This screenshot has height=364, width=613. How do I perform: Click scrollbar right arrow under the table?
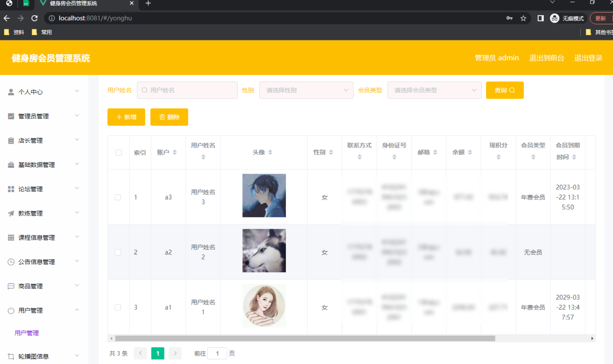pyautogui.click(x=592, y=338)
